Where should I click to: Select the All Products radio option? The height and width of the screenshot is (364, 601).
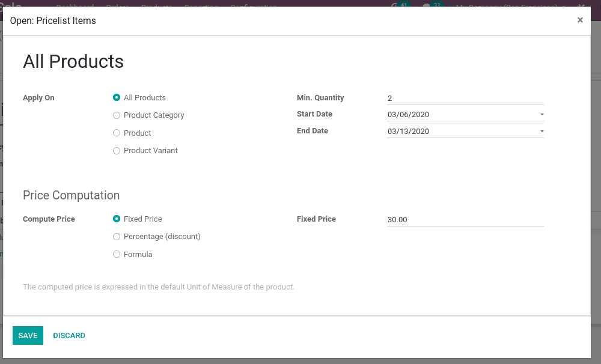pyautogui.click(x=117, y=98)
